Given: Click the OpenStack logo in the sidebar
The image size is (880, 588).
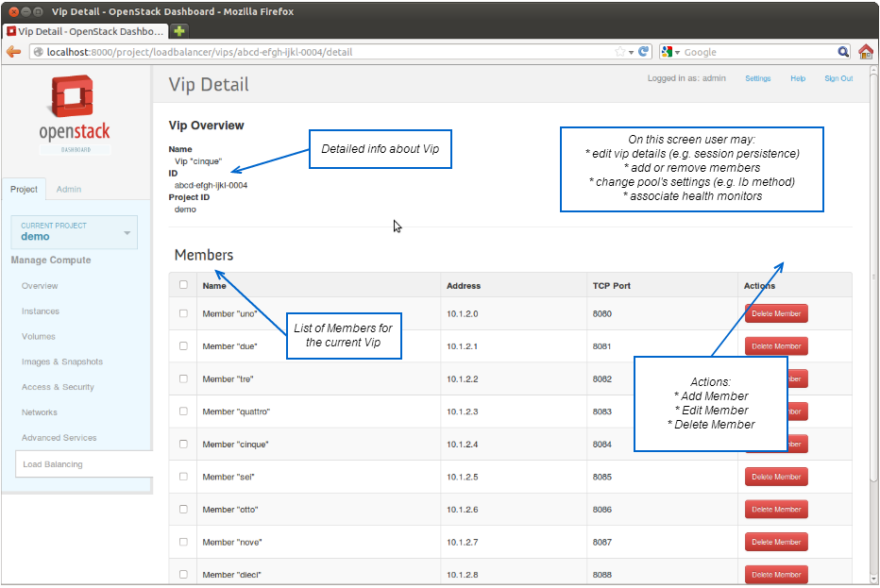Looking at the screenshot, I should [x=76, y=115].
